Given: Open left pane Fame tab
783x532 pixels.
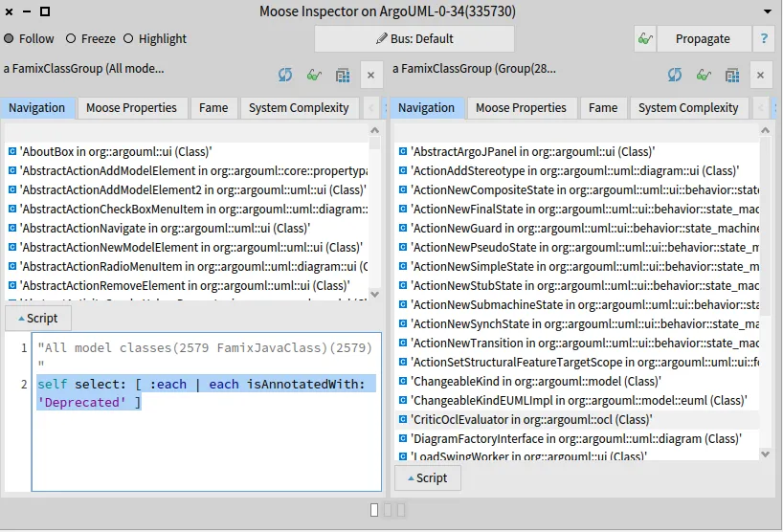Looking at the screenshot, I should point(213,108).
